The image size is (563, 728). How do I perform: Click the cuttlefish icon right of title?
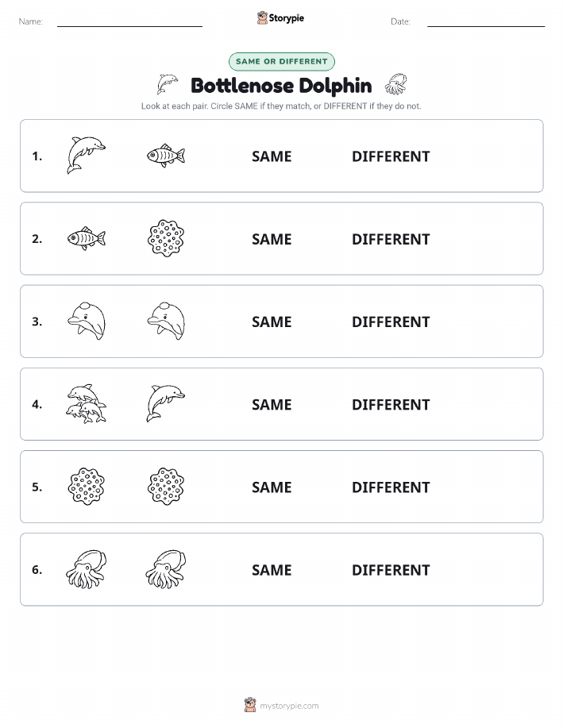(395, 84)
